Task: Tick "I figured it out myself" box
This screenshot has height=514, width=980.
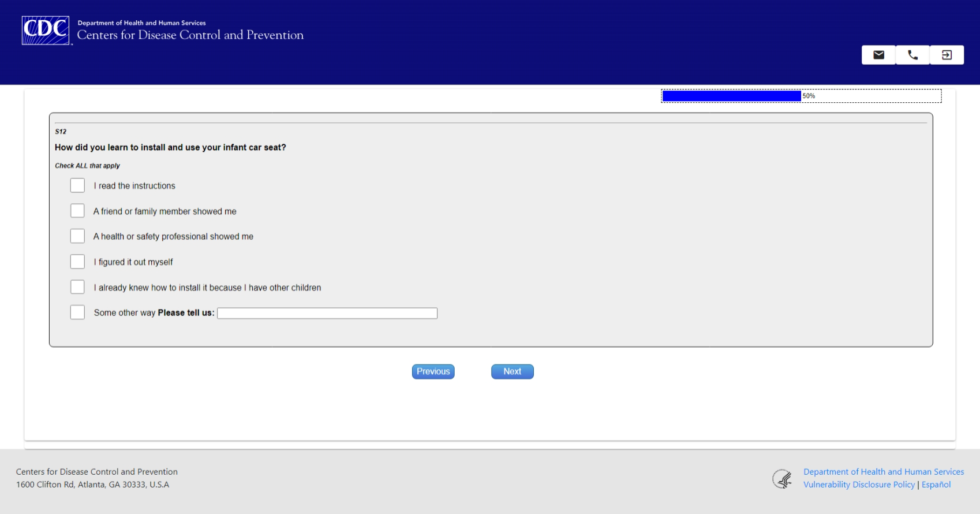Action: pos(77,262)
